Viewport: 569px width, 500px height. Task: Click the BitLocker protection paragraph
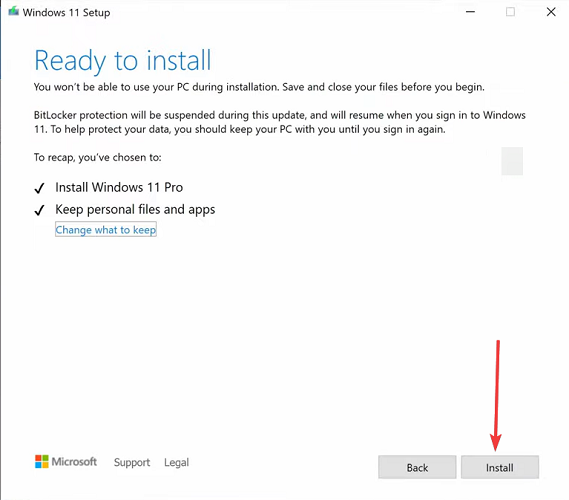tap(279, 122)
